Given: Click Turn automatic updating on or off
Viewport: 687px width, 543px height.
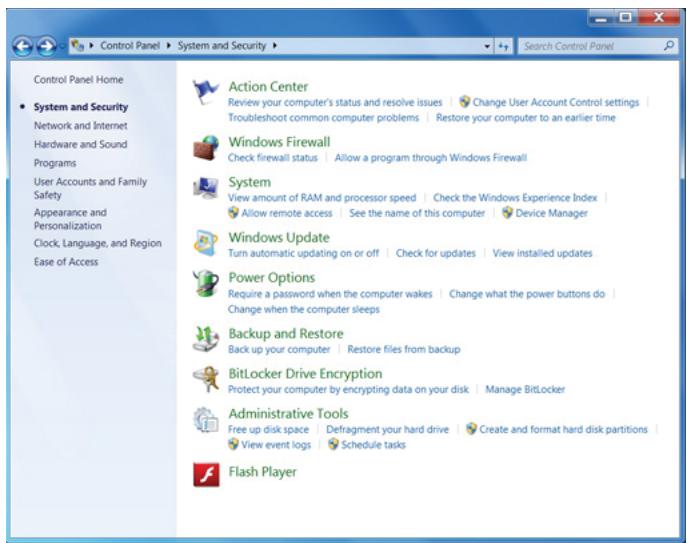Looking at the screenshot, I should pyautogui.click(x=303, y=253).
